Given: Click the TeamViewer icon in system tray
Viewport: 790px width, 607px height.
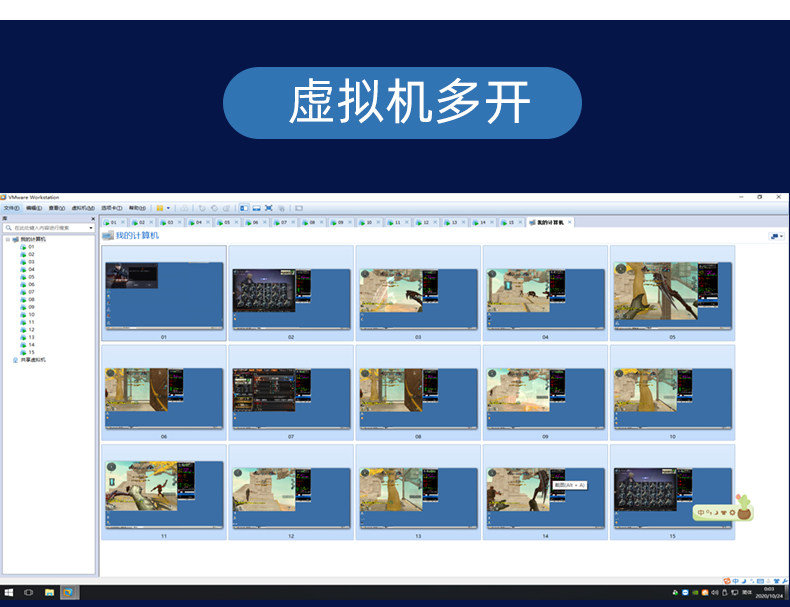Looking at the screenshot, I should 685,592.
